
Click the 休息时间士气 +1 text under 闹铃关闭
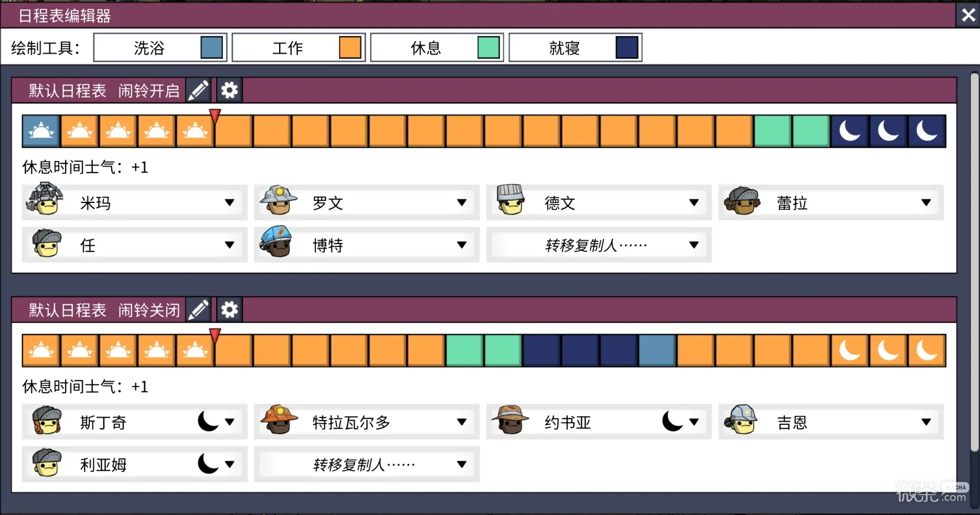[85, 387]
